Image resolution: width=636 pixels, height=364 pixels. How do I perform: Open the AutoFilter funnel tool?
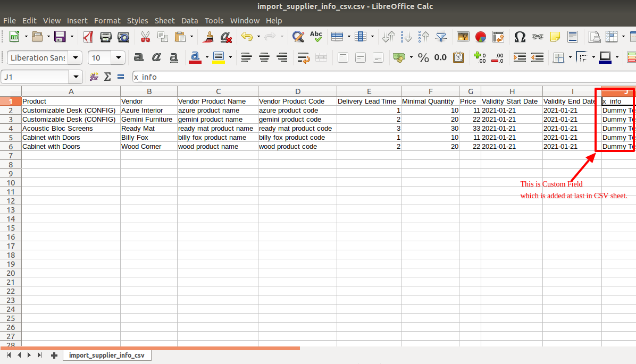click(441, 37)
